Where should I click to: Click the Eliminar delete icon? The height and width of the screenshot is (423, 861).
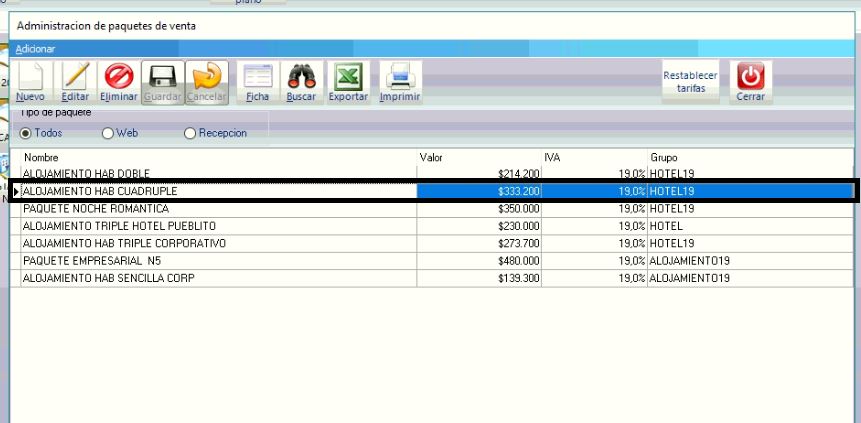[117, 78]
